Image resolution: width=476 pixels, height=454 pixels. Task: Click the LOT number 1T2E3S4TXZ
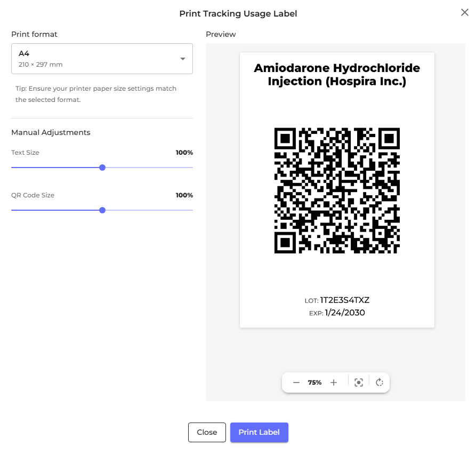click(344, 300)
